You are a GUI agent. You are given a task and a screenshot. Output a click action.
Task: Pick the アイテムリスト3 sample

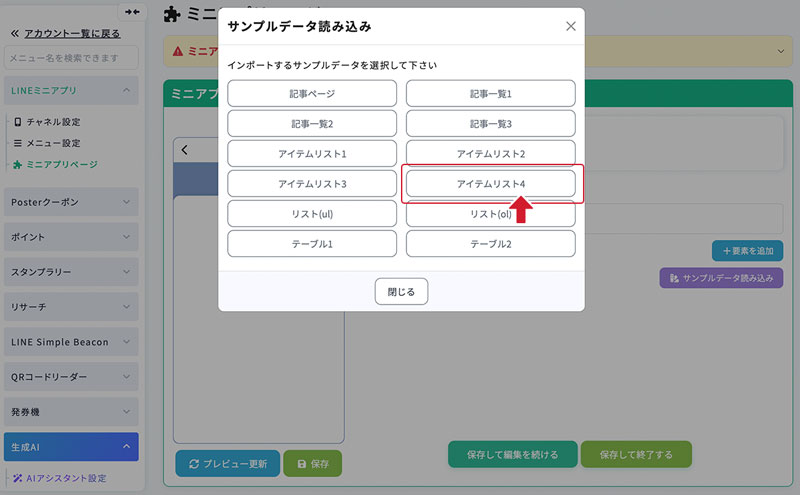coord(312,184)
